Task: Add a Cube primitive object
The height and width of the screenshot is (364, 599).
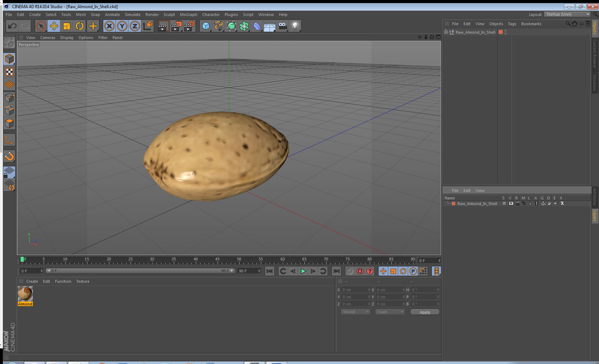Action: (206, 26)
